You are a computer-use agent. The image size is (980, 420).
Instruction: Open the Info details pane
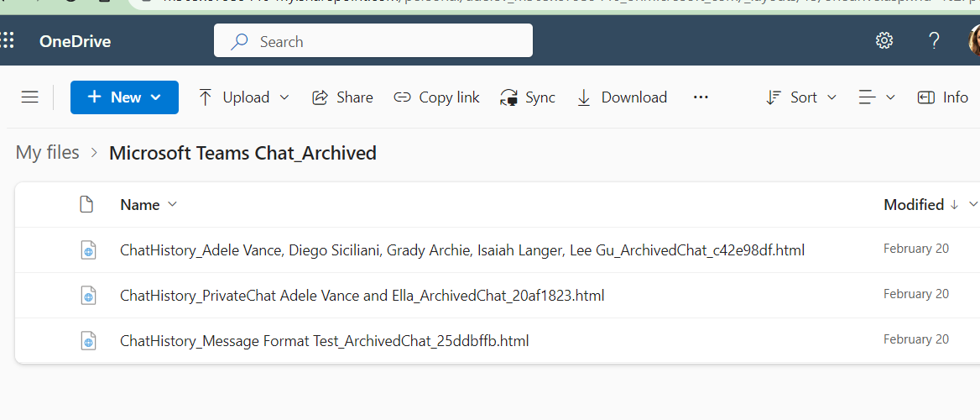(x=943, y=97)
